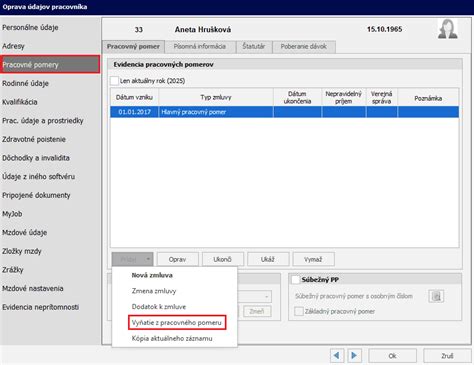Click the Oprav button
Screen dimensions: 474x365
click(178, 259)
